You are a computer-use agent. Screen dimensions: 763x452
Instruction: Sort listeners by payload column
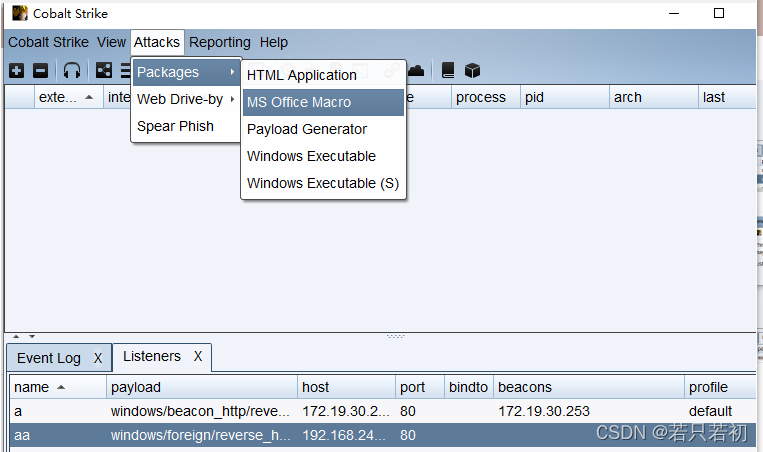pyautogui.click(x=201, y=387)
